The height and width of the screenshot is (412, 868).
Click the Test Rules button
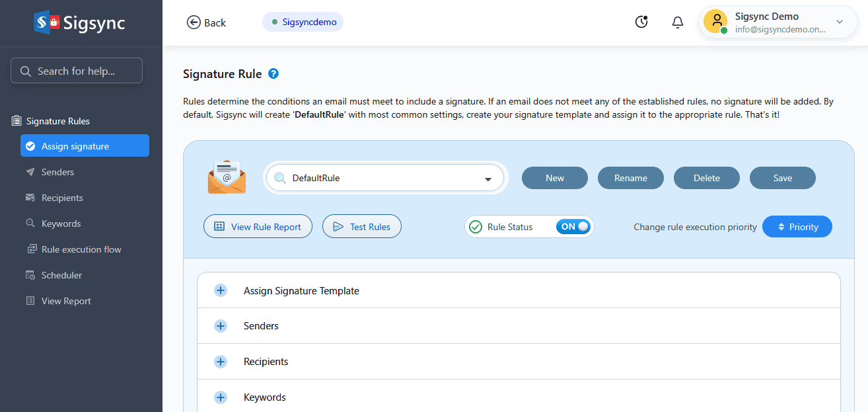point(361,227)
